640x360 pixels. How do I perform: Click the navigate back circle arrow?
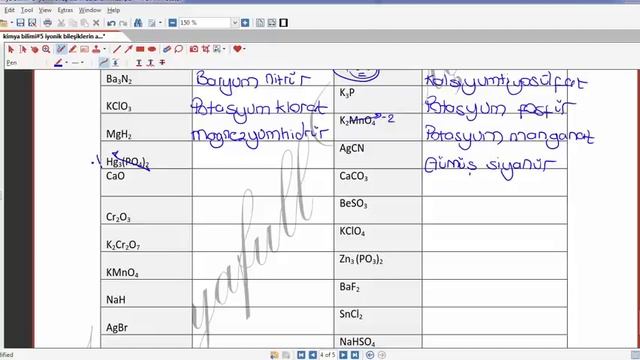(370, 355)
